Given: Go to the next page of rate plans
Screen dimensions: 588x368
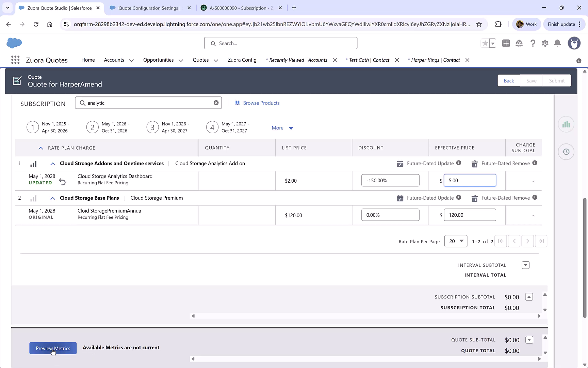Looking at the screenshot, I should pyautogui.click(x=527, y=241).
